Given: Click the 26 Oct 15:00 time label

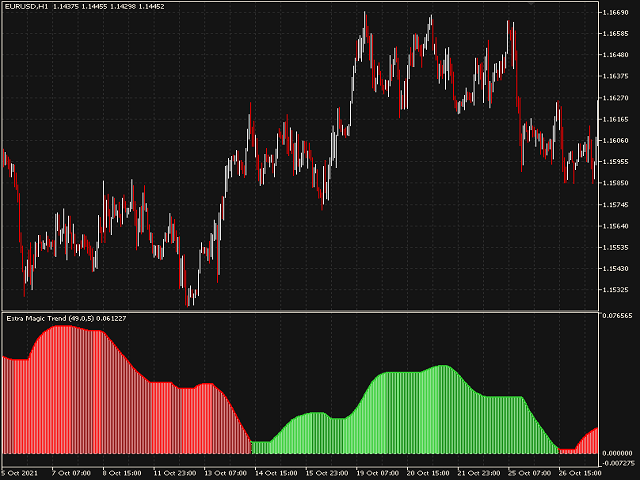Looking at the screenshot, I should point(580,473).
